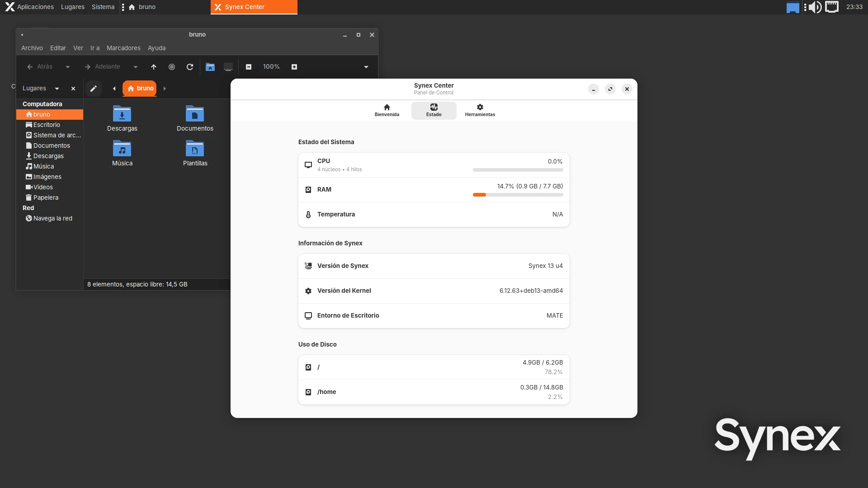This screenshot has height=488, width=868.
Task: Open the Descargas folder icon
Action: [122, 118]
